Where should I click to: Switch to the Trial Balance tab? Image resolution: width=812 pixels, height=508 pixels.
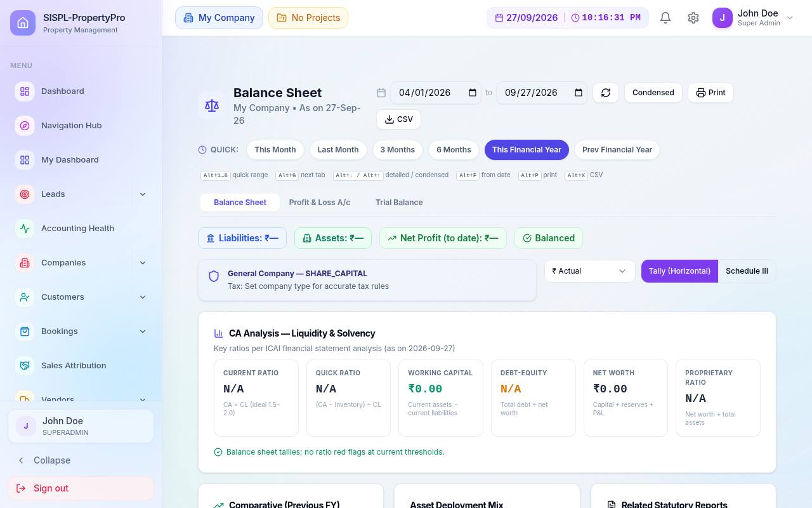click(399, 203)
